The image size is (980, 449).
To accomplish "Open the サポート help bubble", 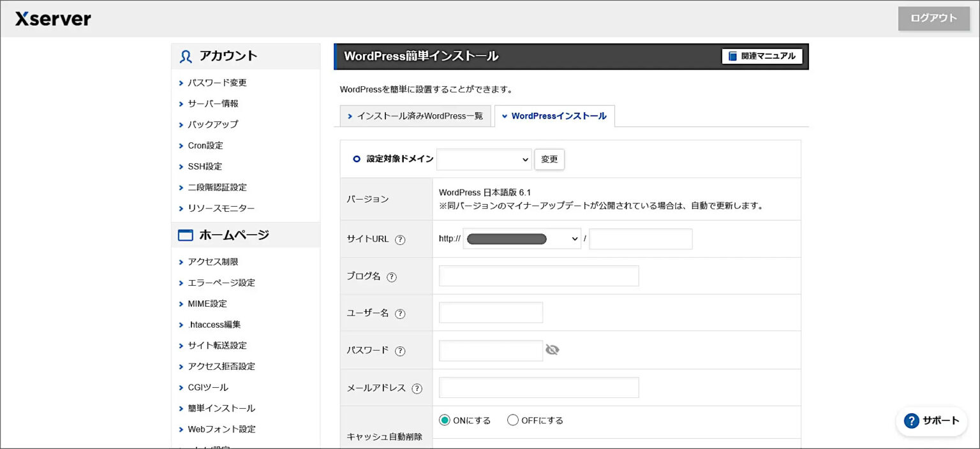I will tap(932, 421).
